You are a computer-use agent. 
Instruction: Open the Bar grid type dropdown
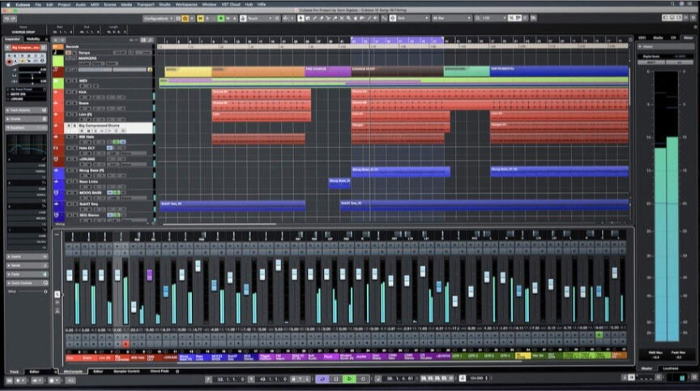[451, 18]
